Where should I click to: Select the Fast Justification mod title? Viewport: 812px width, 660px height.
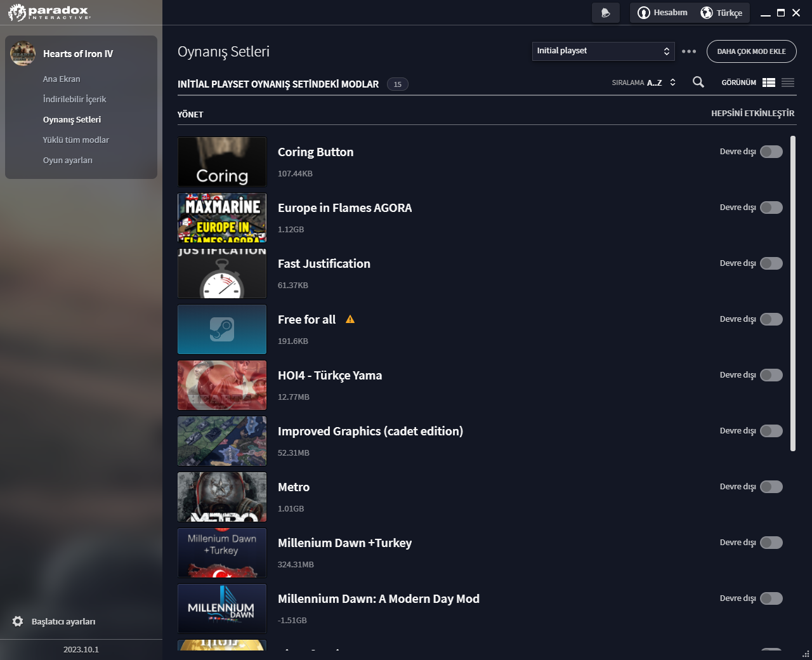click(324, 263)
